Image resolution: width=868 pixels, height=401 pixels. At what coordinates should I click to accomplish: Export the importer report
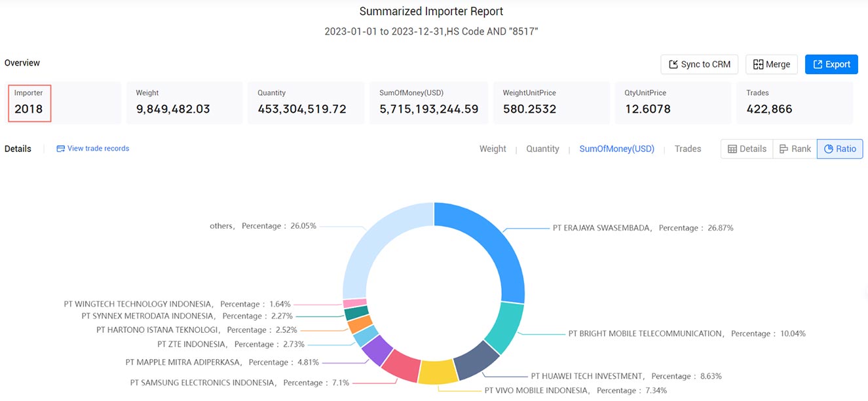pos(831,64)
